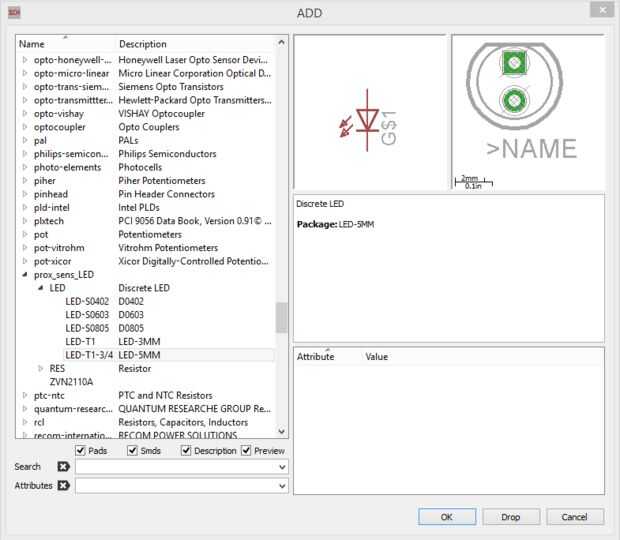Screen dimensions: 620x540
Task: Clear the Search field with its X icon
Action: [x=63, y=466]
